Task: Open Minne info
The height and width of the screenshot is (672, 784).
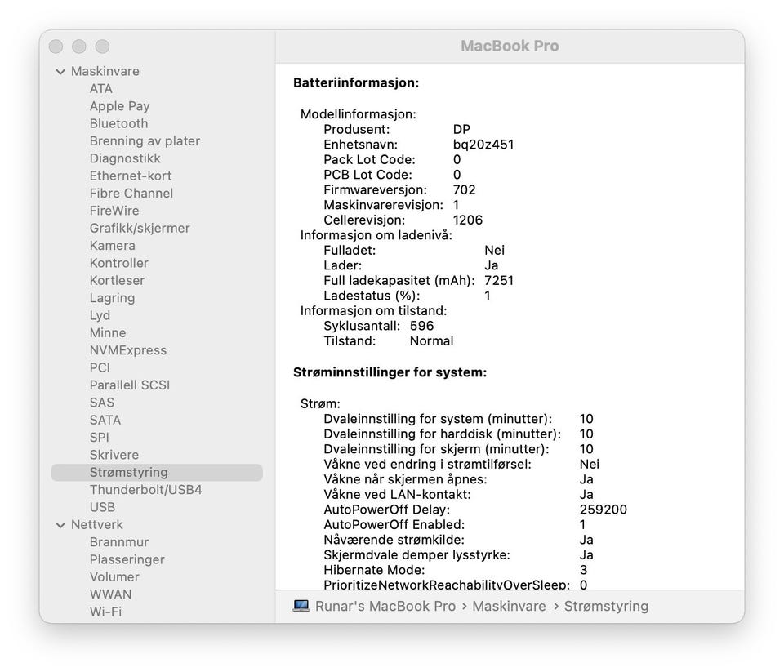Action: point(108,333)
